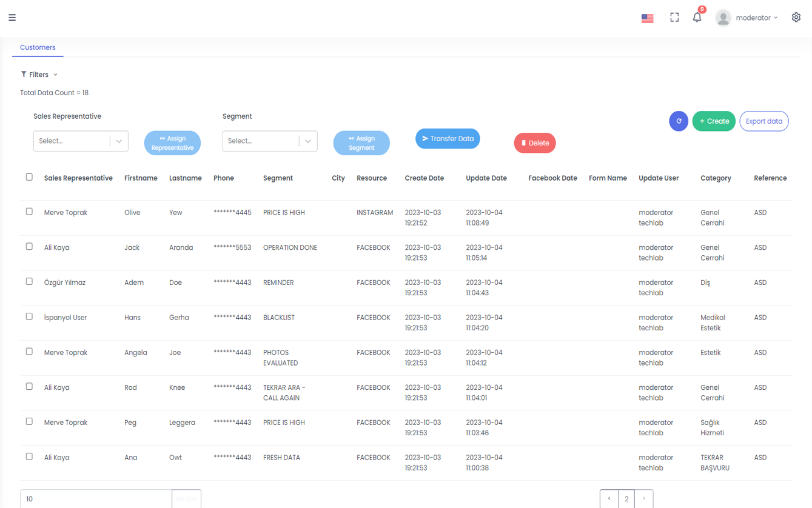812x508 pixels.
Task: Open the settings gear icon
Action: 796,18
